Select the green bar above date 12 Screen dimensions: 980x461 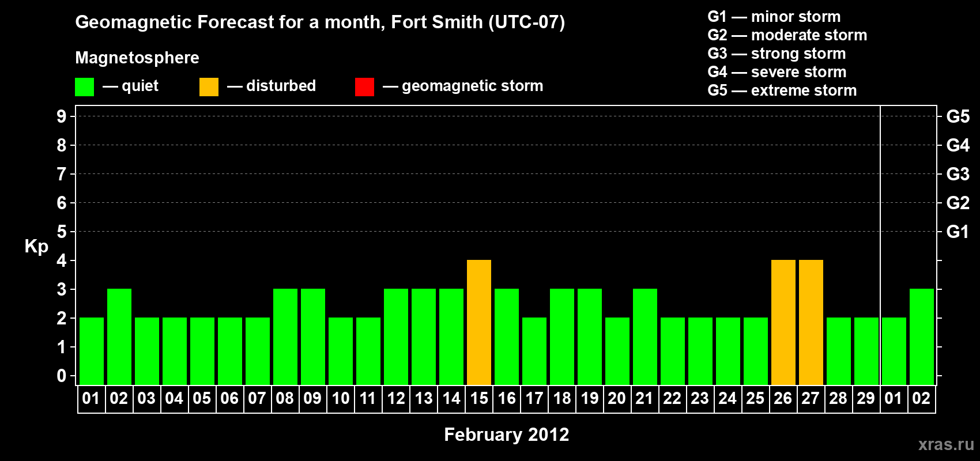[396, 337]
